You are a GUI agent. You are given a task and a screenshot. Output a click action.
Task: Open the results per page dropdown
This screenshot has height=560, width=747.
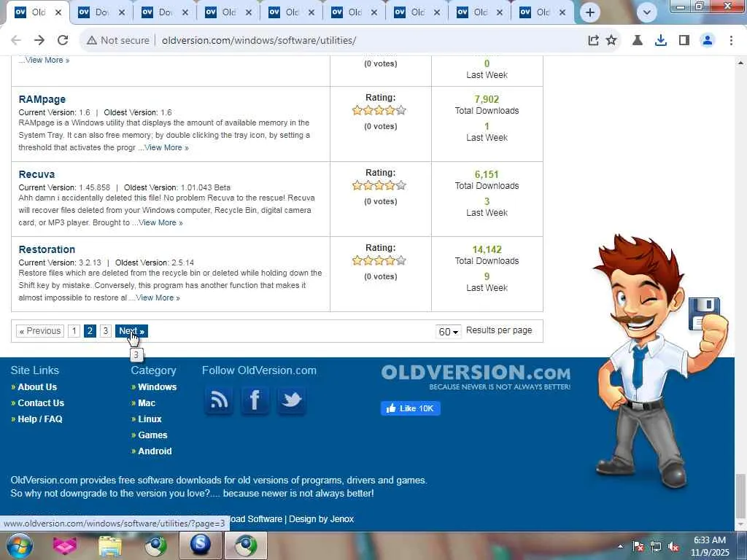(x=449, y=332)
